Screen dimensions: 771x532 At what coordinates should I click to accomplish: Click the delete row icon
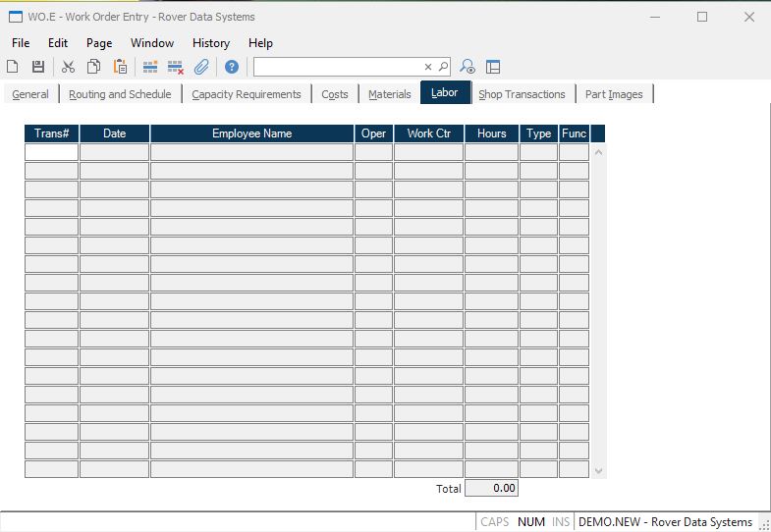176,67
